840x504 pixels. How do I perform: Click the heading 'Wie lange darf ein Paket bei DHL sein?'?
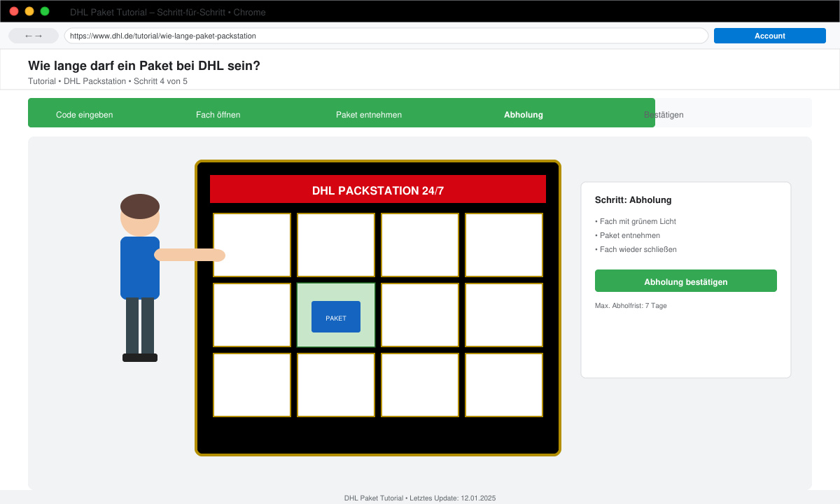[144, 66]
